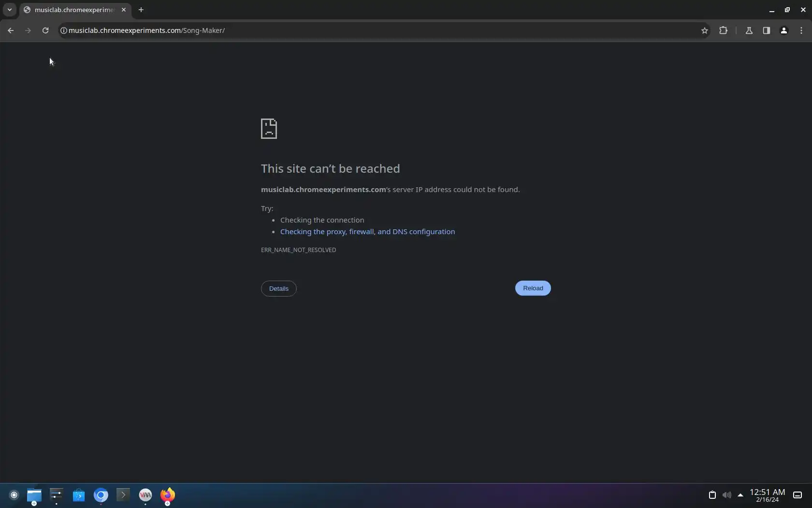Click 'Checking the connection' text
Screen dimensions: 812x508
[x=322, y=220]
